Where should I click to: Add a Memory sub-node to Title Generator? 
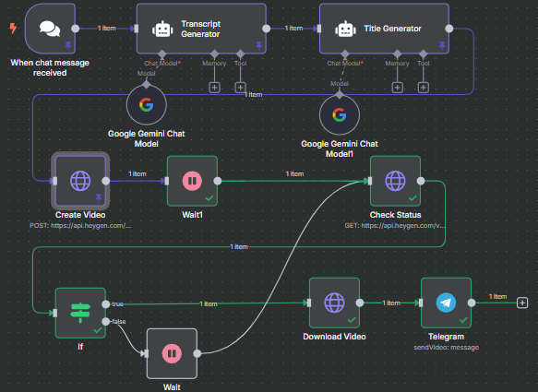pyautogui.click(x=398, y=88)
